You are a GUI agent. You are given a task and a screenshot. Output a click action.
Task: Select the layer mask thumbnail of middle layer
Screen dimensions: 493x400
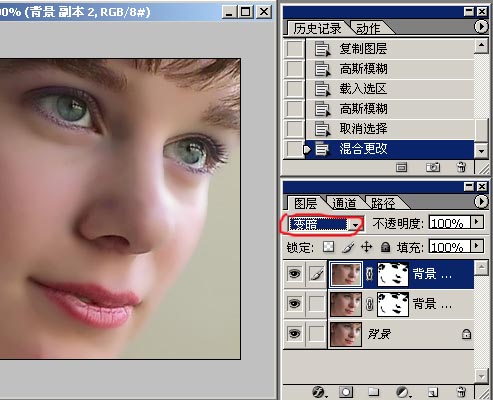click(393, 304)
